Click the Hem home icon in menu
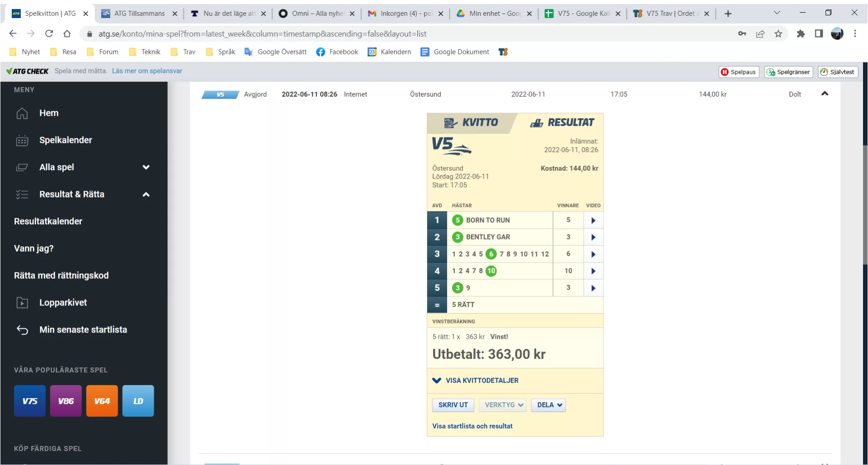868x465 pixels. pos(22,113)
